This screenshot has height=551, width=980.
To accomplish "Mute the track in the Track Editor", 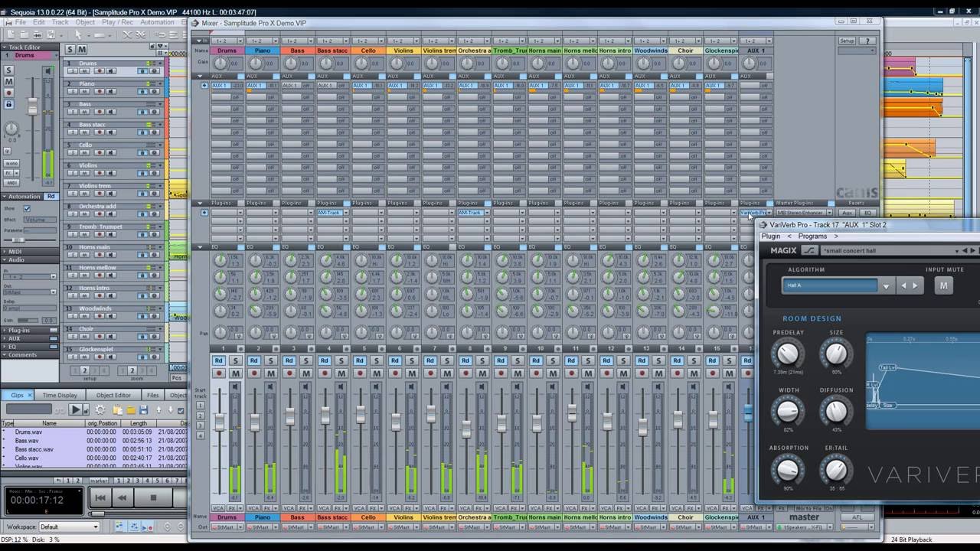I will coord(9,81).
